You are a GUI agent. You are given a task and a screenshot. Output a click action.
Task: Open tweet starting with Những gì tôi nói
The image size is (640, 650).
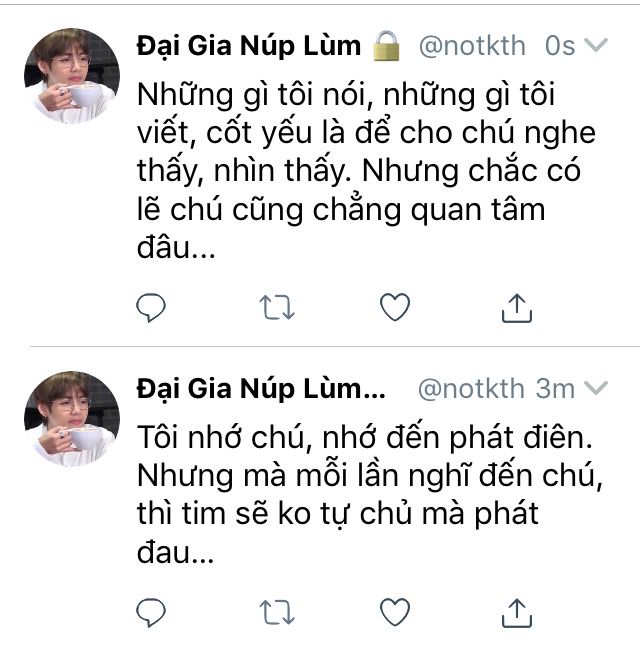(x=366, y=170)
